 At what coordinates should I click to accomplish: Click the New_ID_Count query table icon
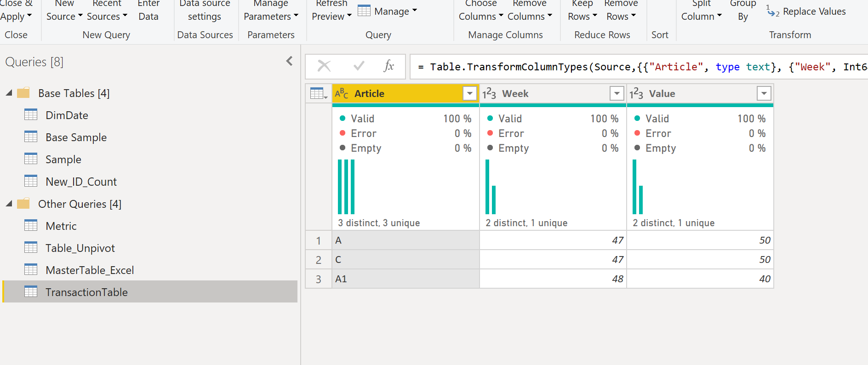coord(31,181)
